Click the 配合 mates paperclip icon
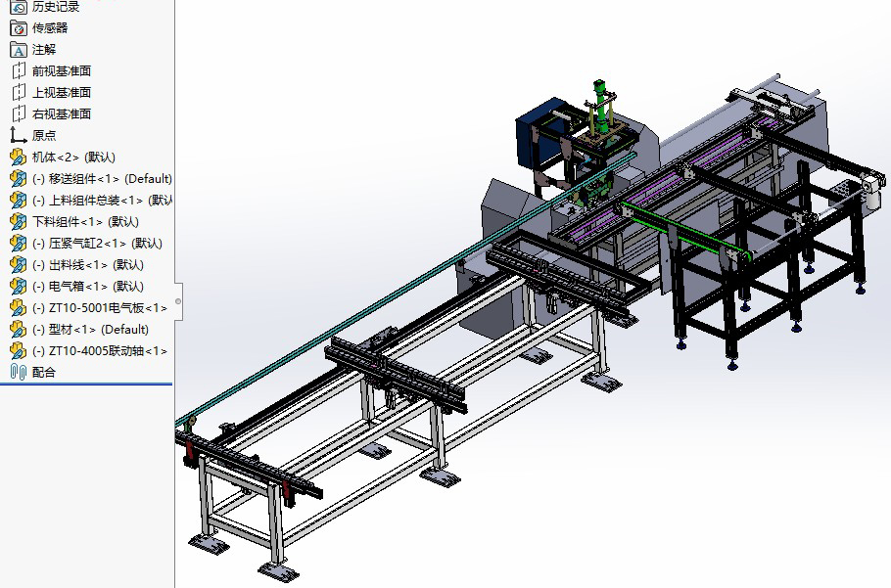This screenshot has width=891, height=588. pos(19,373)
